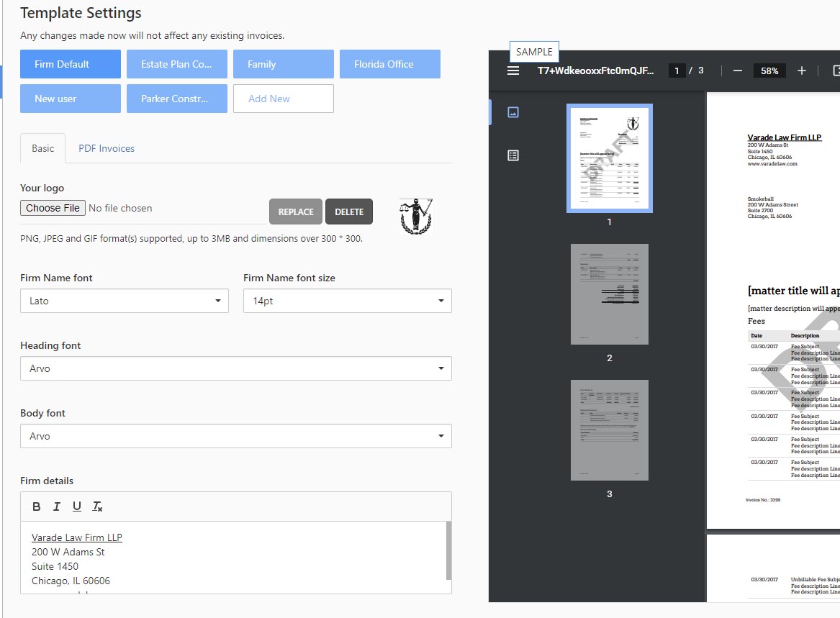Select the Firm Default template
This screenshot has height=618, width=840.
coord(71,64)
